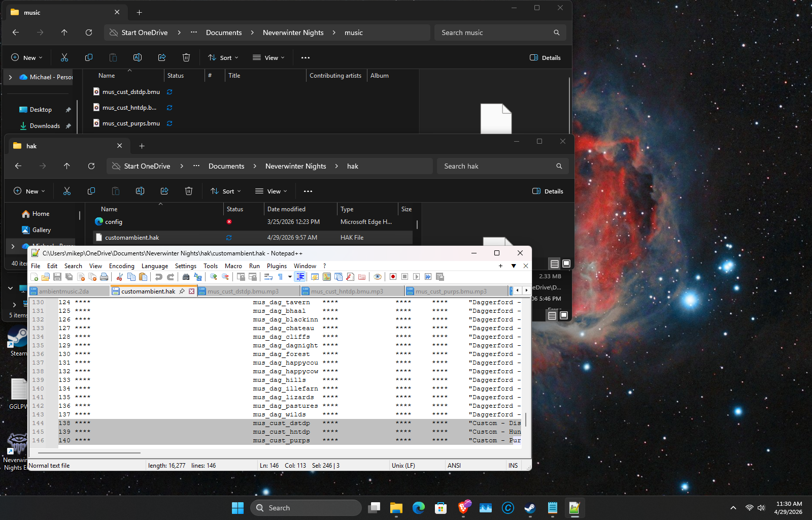Viewport: 812px width, 520px height.
Task: Open the Language menu in Notepad++
Action: coord(155,266)
